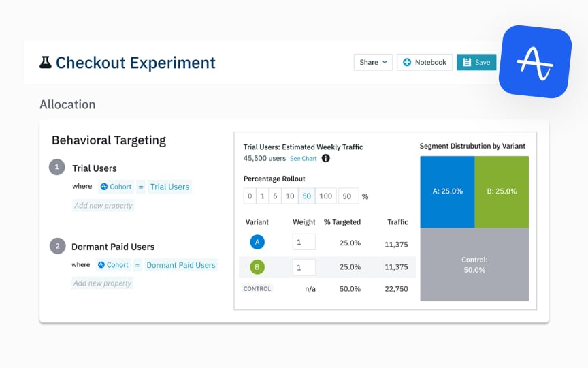Select the blue variant A circle
Screen dimensions: 588x368
tap(257, 242)
